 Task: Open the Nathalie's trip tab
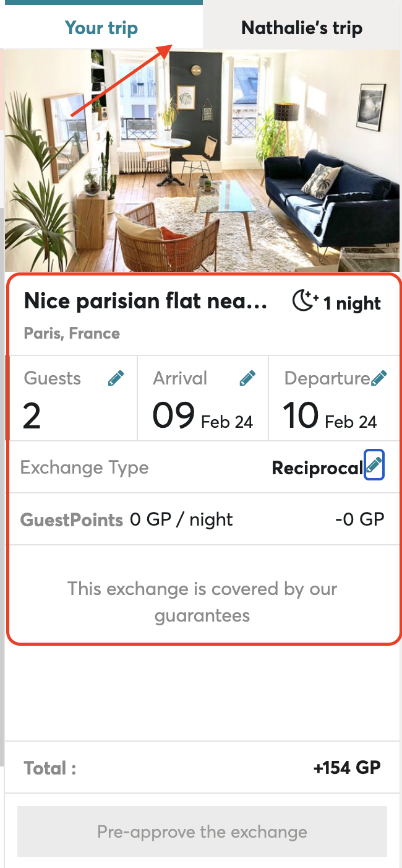302,28
